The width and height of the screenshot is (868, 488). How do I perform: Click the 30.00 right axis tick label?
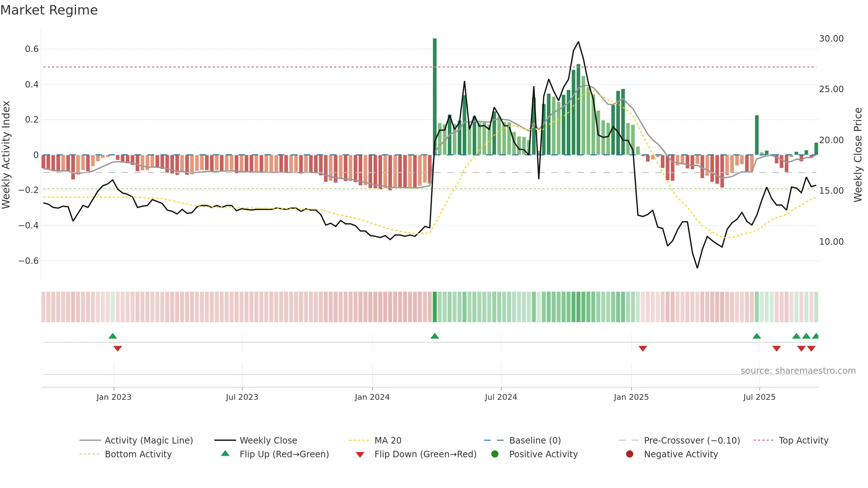coord(831,39)
